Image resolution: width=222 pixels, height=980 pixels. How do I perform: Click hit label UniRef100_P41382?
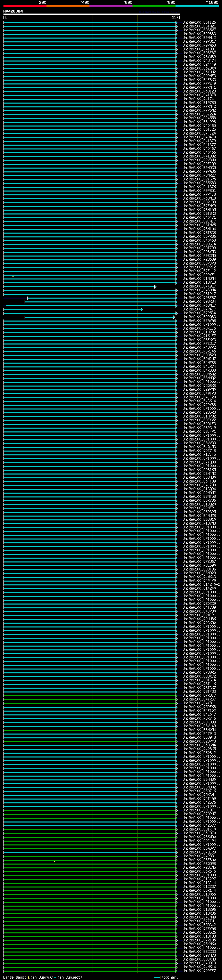point(199,156)
